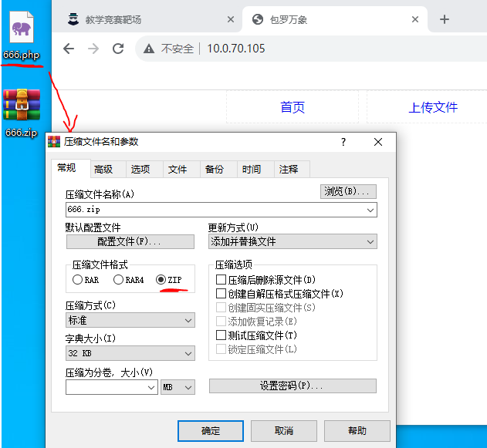Select the ZIP format radio button
The image size is (487, 448).
pos(161,280)
